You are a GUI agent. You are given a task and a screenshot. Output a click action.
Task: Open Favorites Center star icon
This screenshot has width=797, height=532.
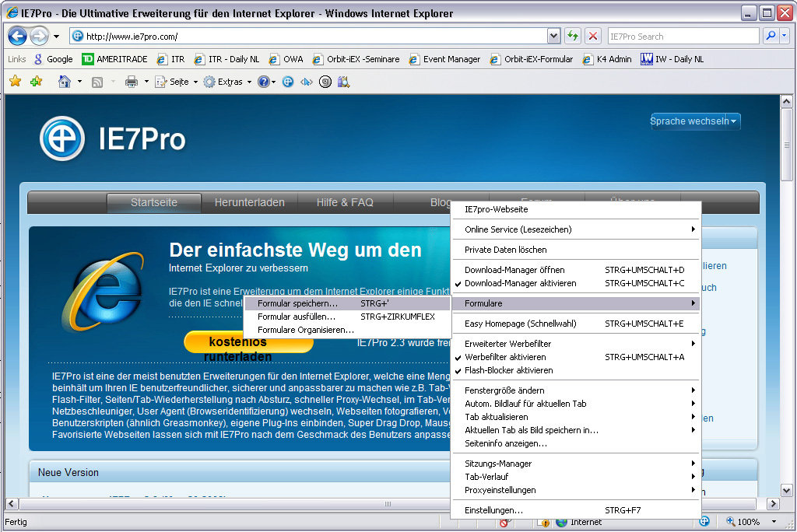click(16, 82)
